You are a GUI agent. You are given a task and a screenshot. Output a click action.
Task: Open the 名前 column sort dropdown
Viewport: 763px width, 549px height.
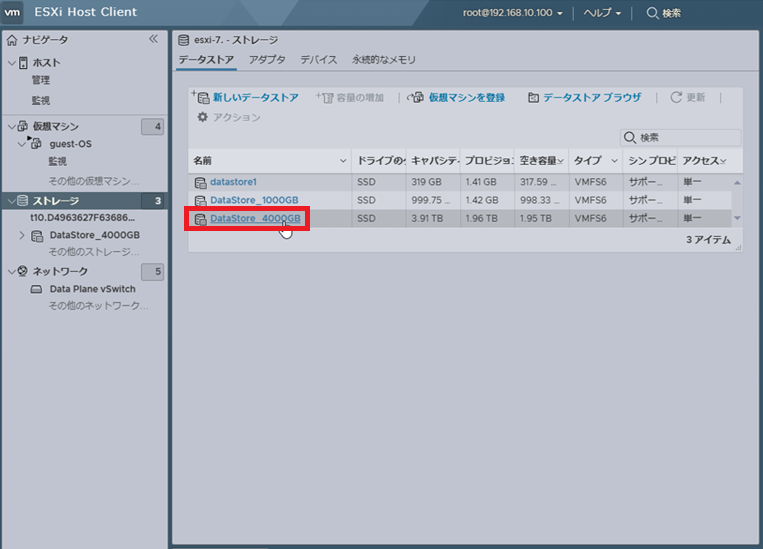pyautogui.click(x=343, y=161)
